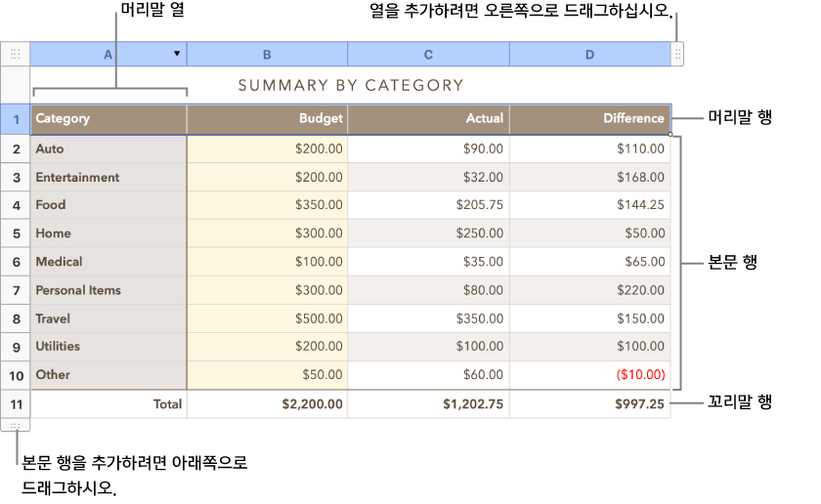Click the row 6 header number
The height and width of the screenshot is (504, 821).
tap(16, 262)
